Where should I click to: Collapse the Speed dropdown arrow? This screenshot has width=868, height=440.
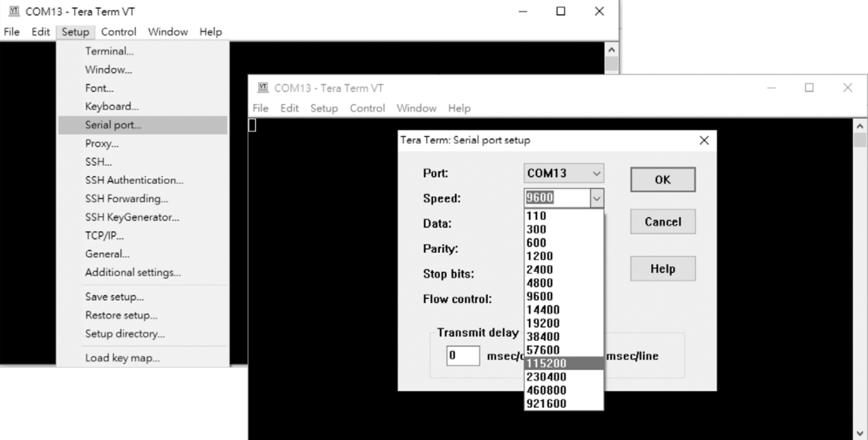click(x=597, y=198)
